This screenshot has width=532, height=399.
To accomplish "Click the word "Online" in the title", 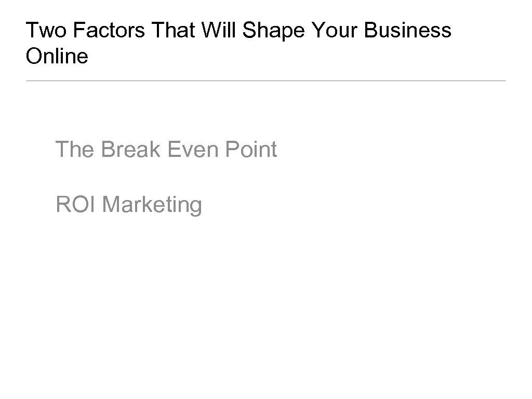I will click(57, 57).
